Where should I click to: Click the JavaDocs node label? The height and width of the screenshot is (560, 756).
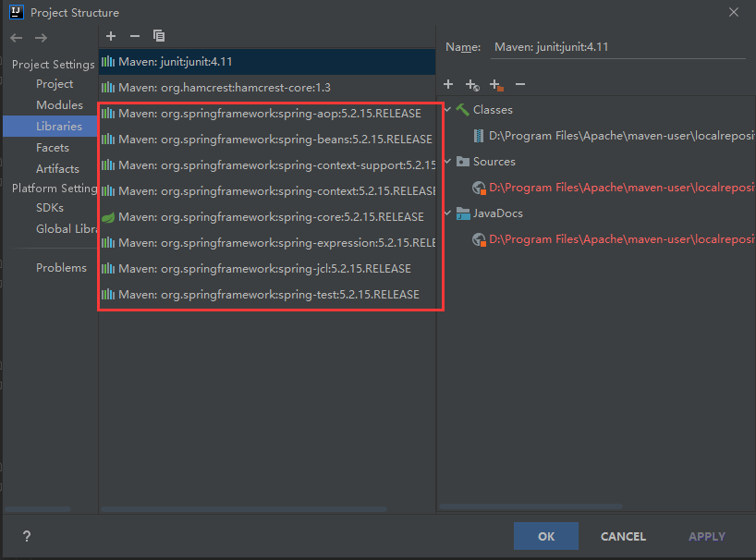click(498, 213)
